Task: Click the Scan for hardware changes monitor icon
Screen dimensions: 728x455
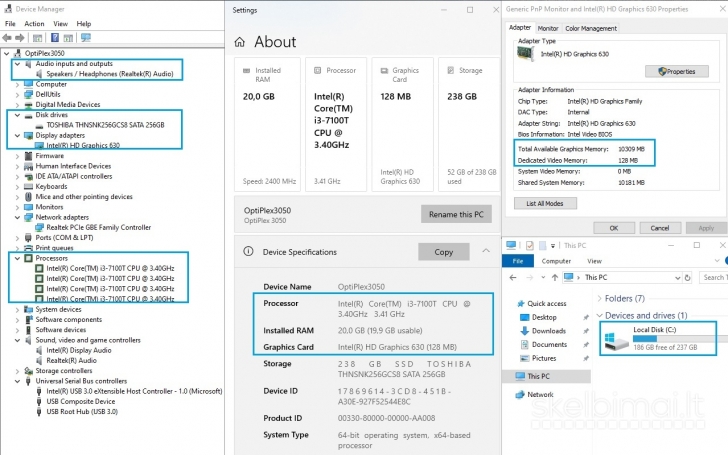Action: [x=86, y=38]
